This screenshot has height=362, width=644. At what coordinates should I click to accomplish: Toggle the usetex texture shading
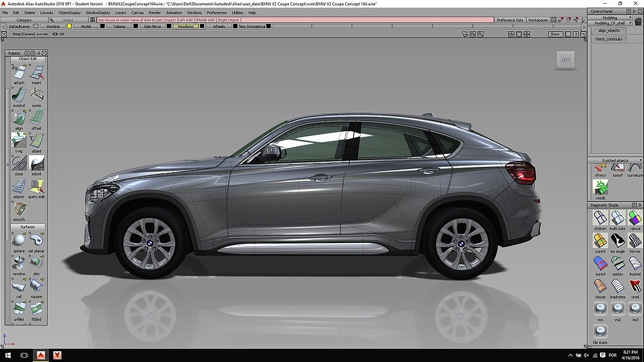(617, 263)
